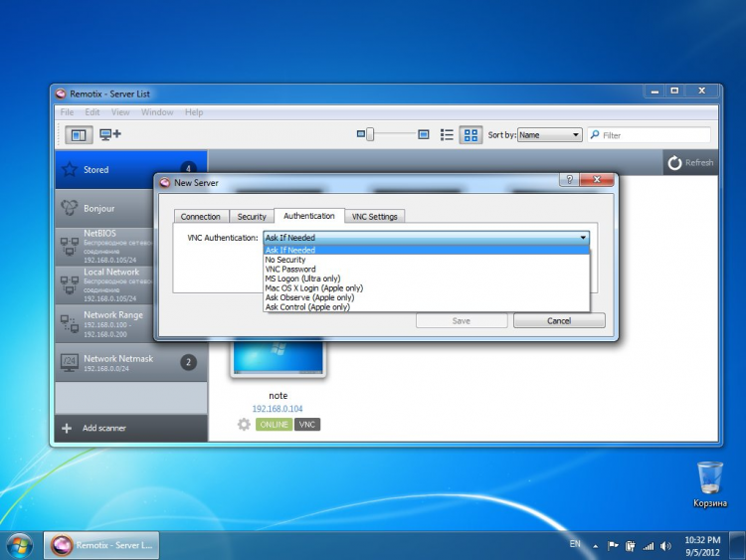The image size is (746, 560).
Task: Click the Filter input field
Action: point(649,135)
